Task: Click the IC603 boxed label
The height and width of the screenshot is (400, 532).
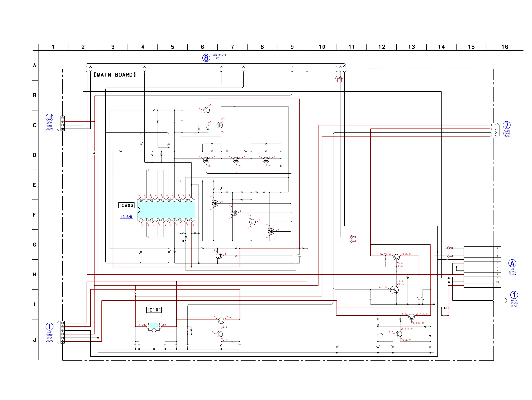Action: tap(126, 205)
